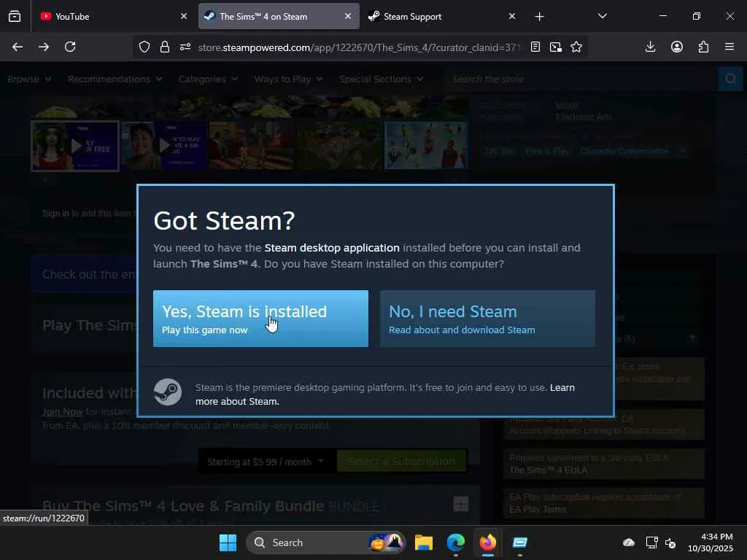Open the extensions puzzle icon
Image resolution: width=747 pixels, height=560 pixels.
[x=703, y=47]
